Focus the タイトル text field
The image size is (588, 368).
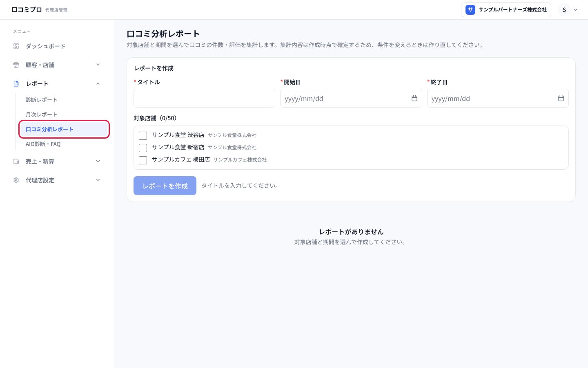(204, 98)
